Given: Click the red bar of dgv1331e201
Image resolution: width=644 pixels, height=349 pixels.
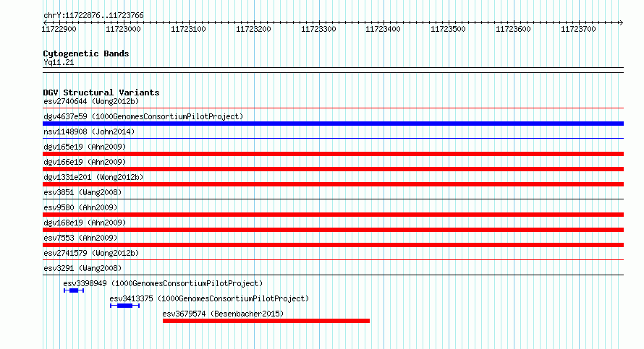Looking at the screenshot, I should tap(333, 184).
